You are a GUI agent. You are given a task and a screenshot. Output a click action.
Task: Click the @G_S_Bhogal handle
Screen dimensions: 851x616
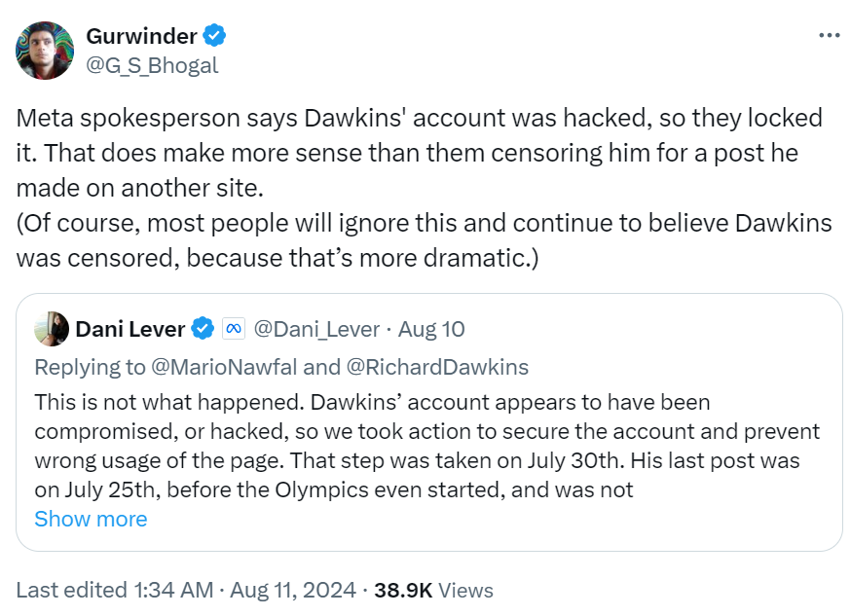[x=152, y=65]
